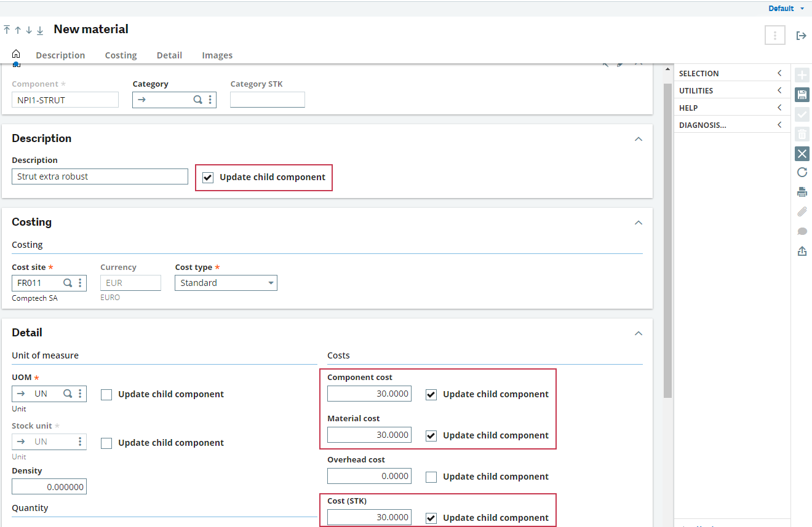The height and width of the screenshot is (527, 812).
Task: Check Stock unit's Update child component box
Action: point(106,443)
